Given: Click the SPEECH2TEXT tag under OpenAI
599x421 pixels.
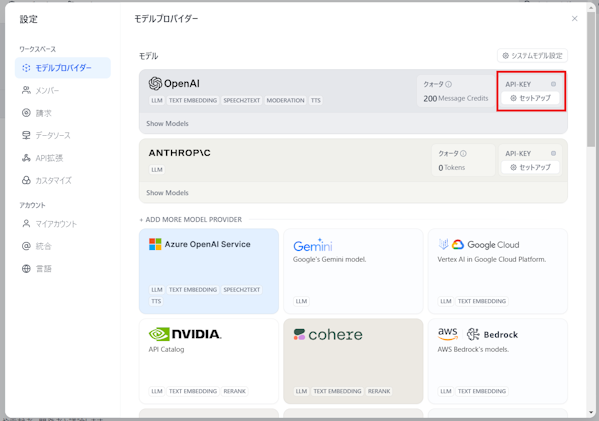Looking at the screenshot, I should point(241,100).
